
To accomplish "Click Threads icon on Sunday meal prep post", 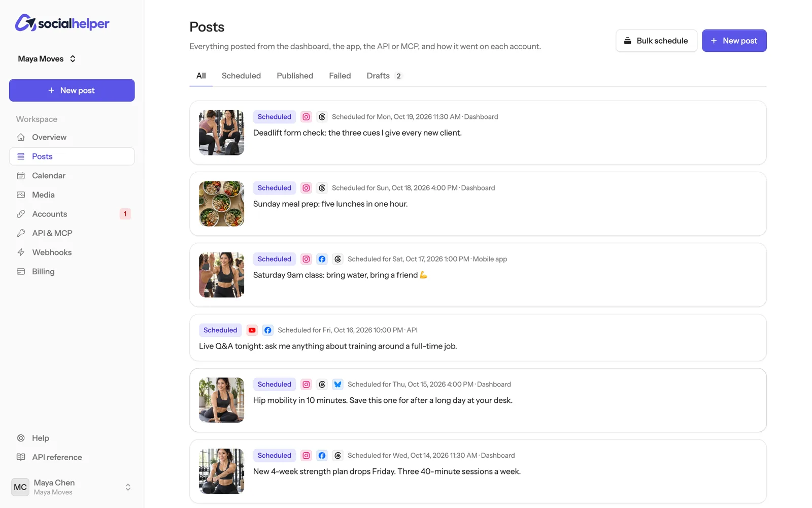I will [322, 188].
